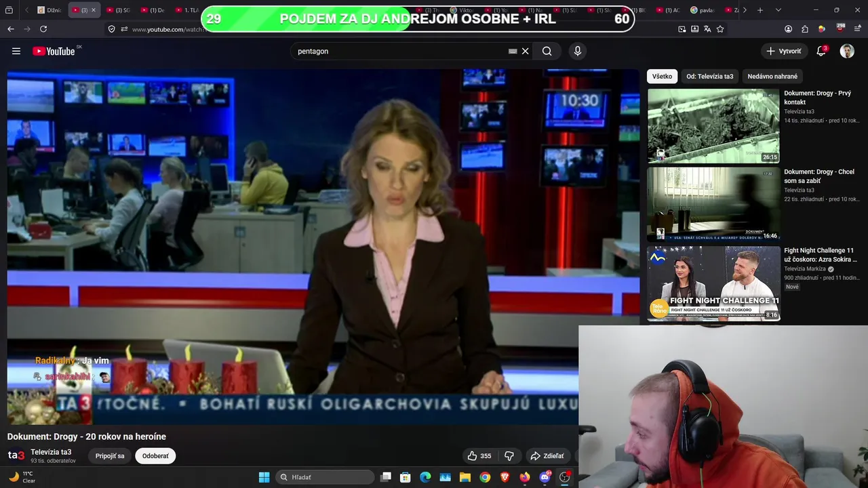Open the Firefox account icon
The image size is (868, 488).
tap(788, 29)
